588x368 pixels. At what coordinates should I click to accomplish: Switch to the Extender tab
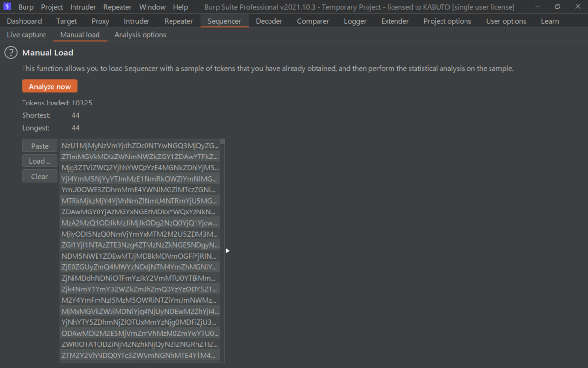pos(395,21)
